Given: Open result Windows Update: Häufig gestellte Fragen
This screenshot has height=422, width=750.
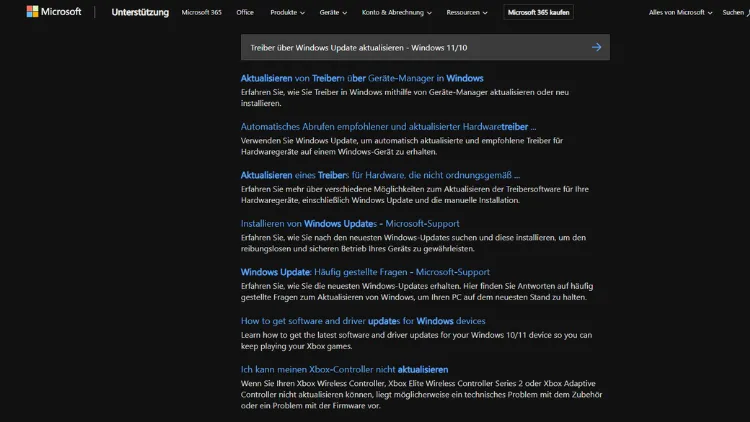Looking at the screenshot, I should pyautogui.click(x=365, y=272).
